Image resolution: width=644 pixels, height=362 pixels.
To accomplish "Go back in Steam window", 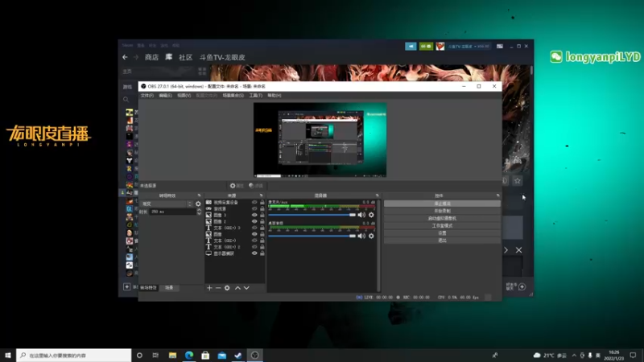I will tap(125, 57).
